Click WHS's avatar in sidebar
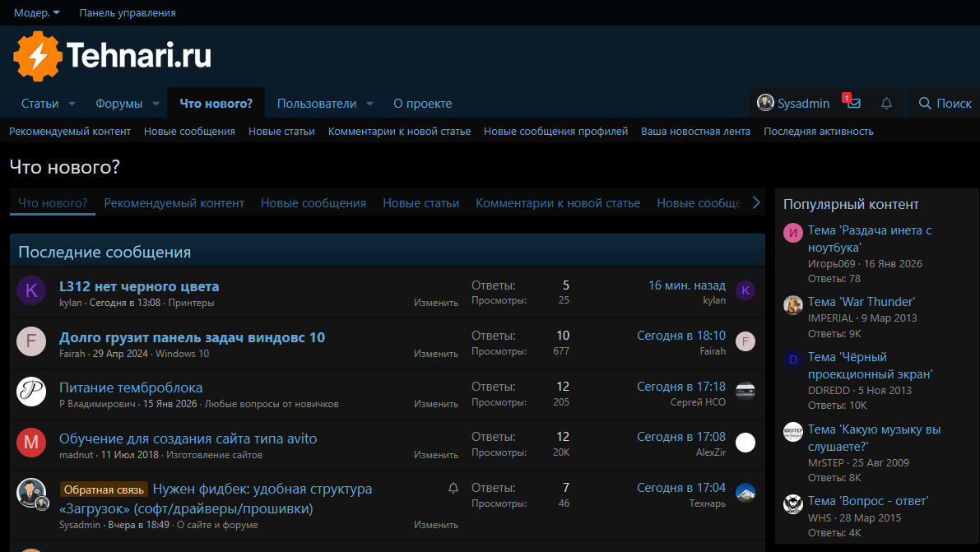Viewport: 980px width, 552px height. coord(793,503)
